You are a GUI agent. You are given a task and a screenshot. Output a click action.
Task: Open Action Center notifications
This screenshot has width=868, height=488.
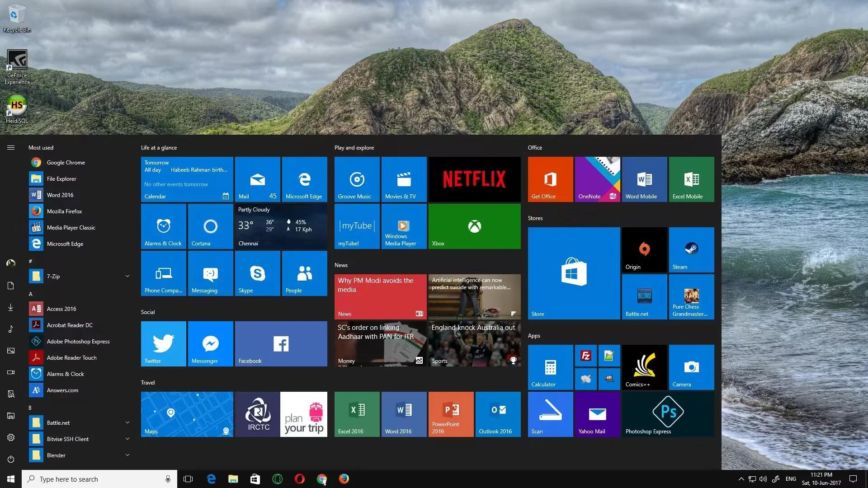[853, 479]
